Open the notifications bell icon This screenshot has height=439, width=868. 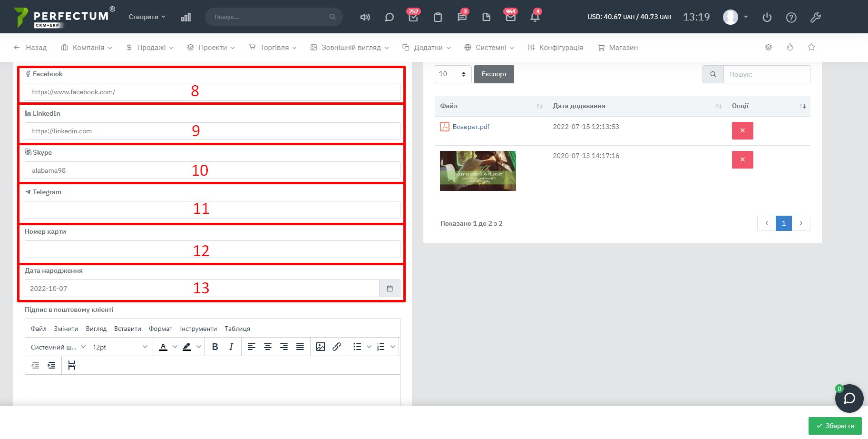[x=535, y=17]
